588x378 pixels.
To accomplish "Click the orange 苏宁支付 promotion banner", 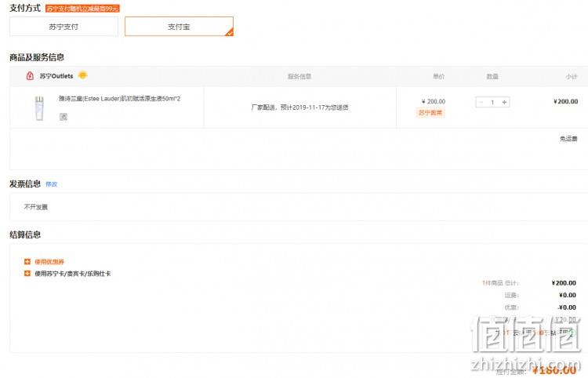I will click(82, 9).
